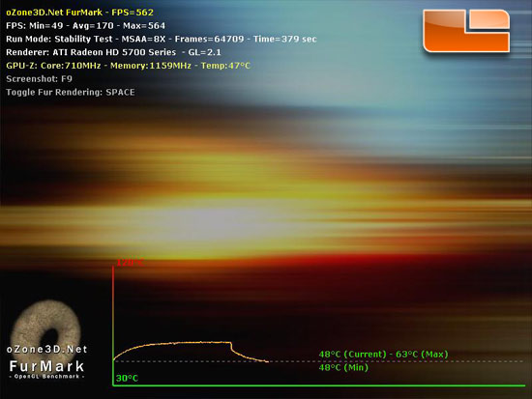The width and height of the screenshot is (532, 399).
Task: Click the 'FurMark' wordmark at bottom left
Action: coord(46,366)
